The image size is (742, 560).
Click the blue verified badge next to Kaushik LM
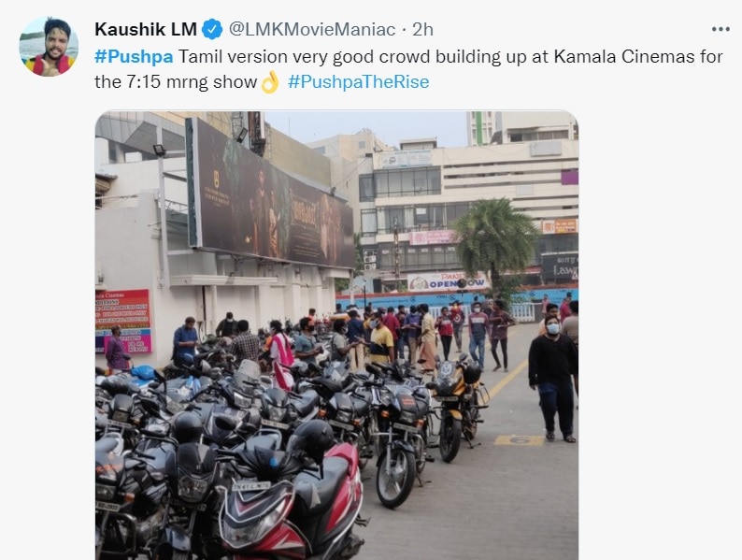pyautogui.click(x=212, y=29)
